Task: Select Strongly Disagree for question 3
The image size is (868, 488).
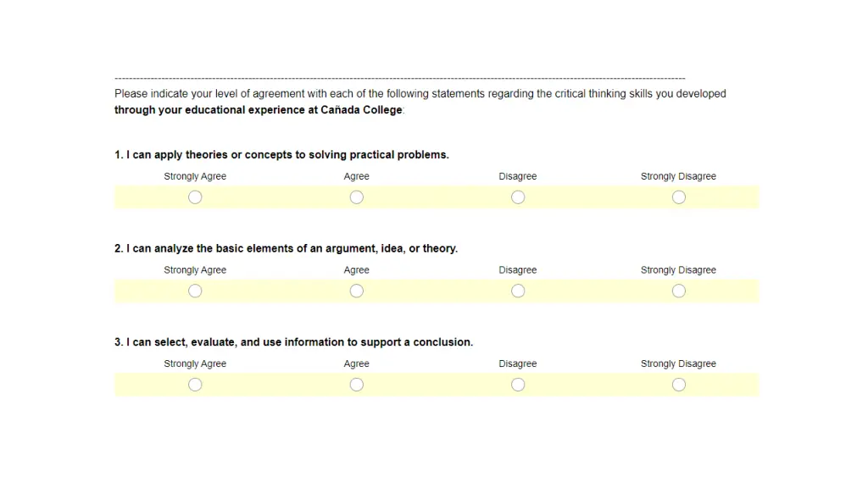Action: (679, 385)
